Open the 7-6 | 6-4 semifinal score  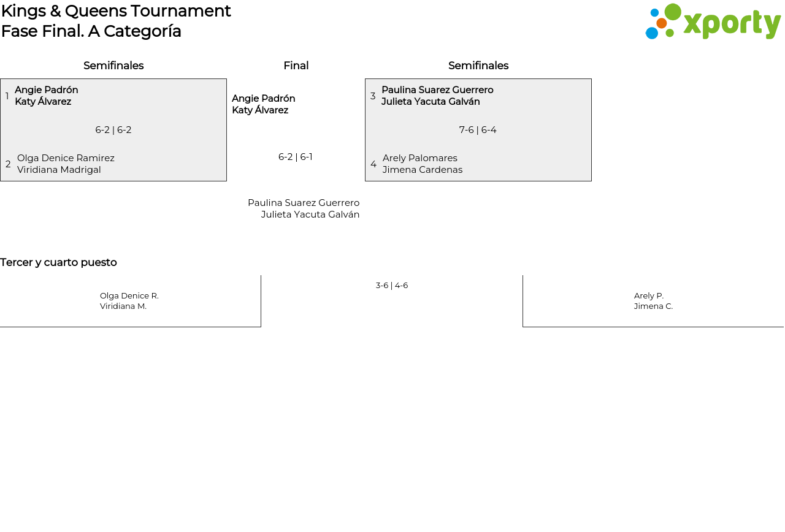point(478,130)
